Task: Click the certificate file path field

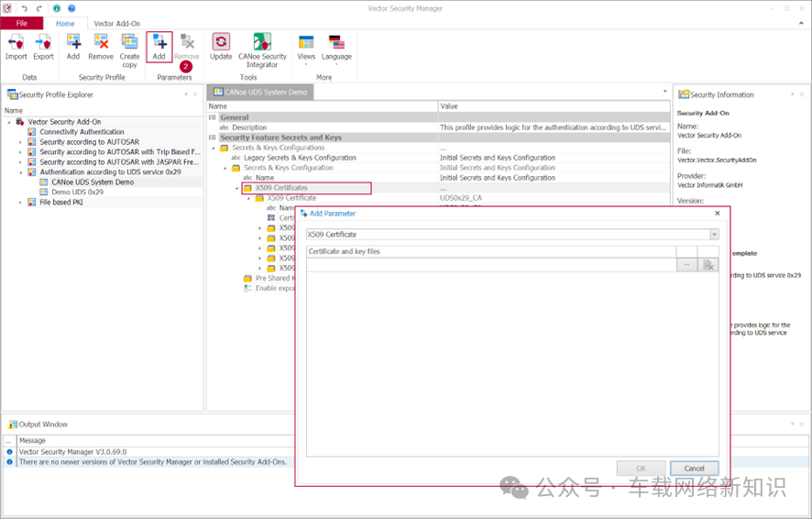Action: (491, 265)
